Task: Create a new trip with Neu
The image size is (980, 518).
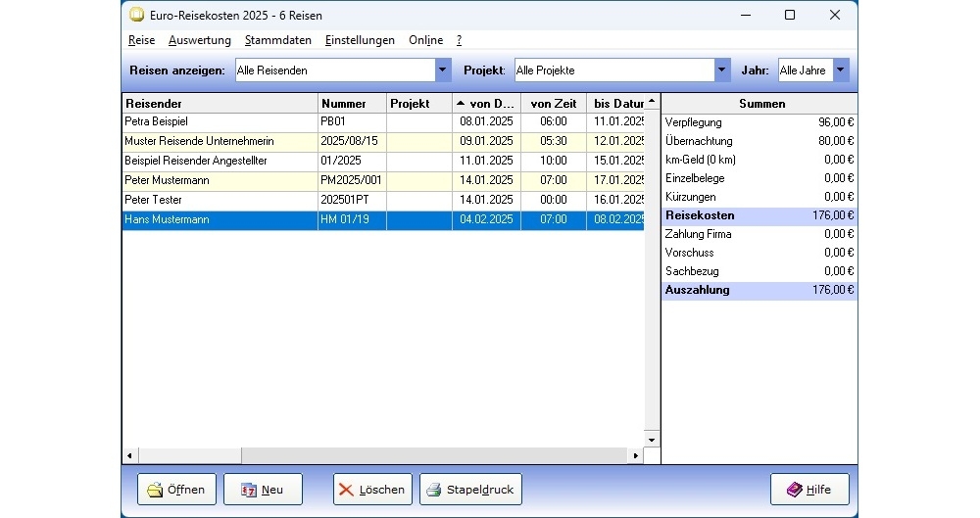Action: pos(263,490)
